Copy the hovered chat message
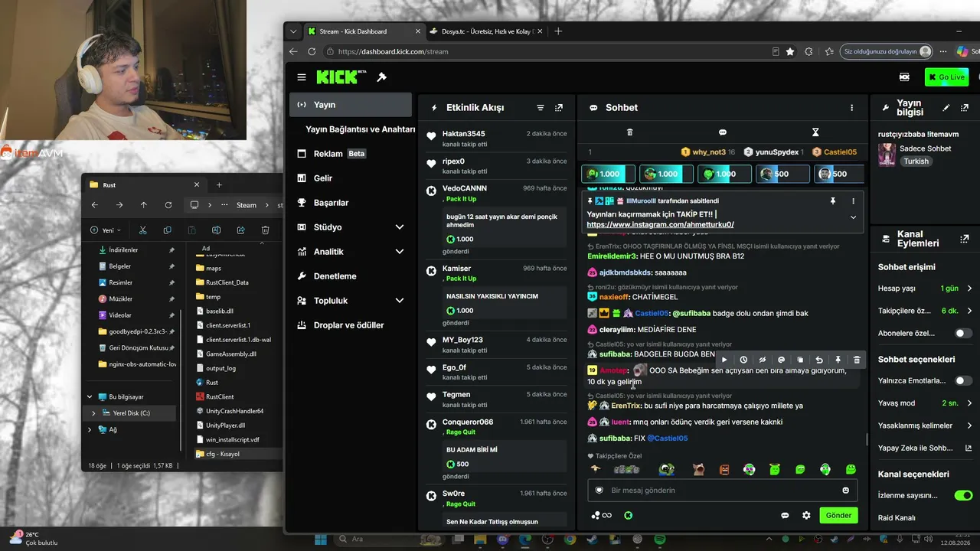Screen dimensions: 980x551 [x=800, y=360]
